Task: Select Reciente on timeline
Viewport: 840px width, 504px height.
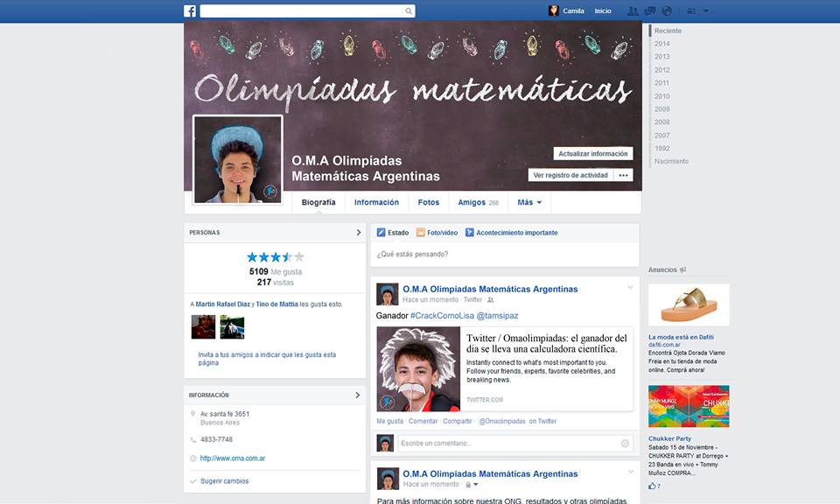Action: [668, 31]
